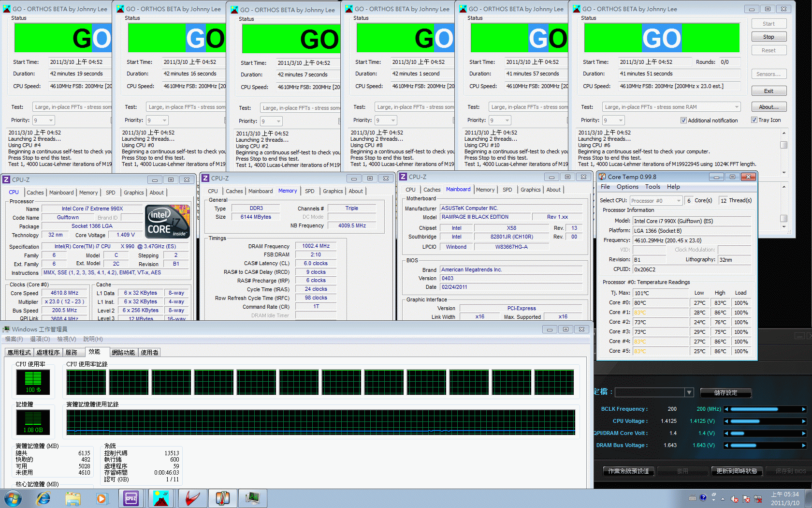Open the CPU-Z taskbar icon

[131, 498]
